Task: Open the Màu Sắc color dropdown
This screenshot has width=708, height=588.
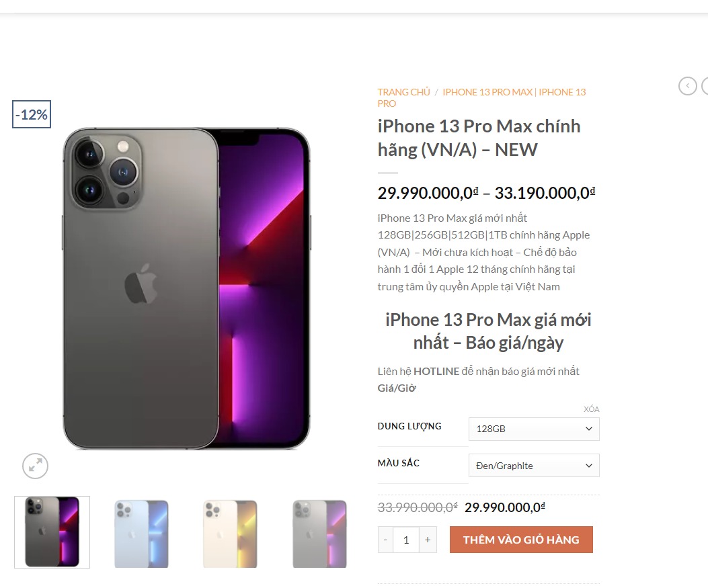Action: pyautogui.click(x=533, y=466)
